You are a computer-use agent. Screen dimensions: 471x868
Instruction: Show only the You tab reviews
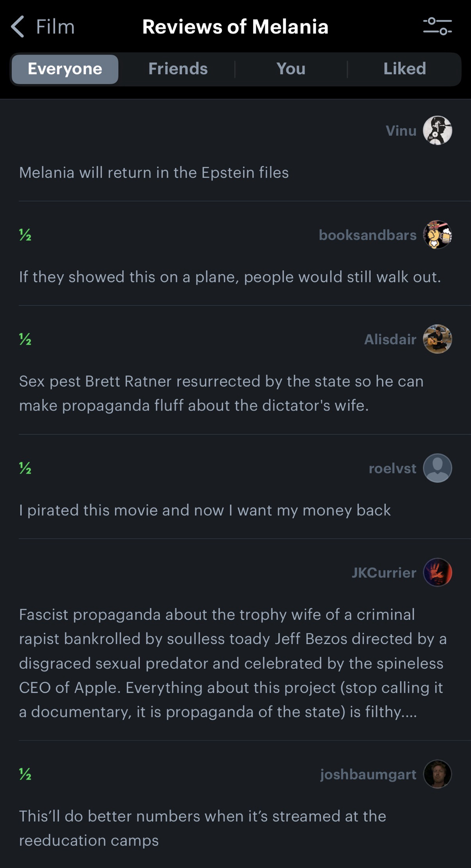tap(291, 69)
